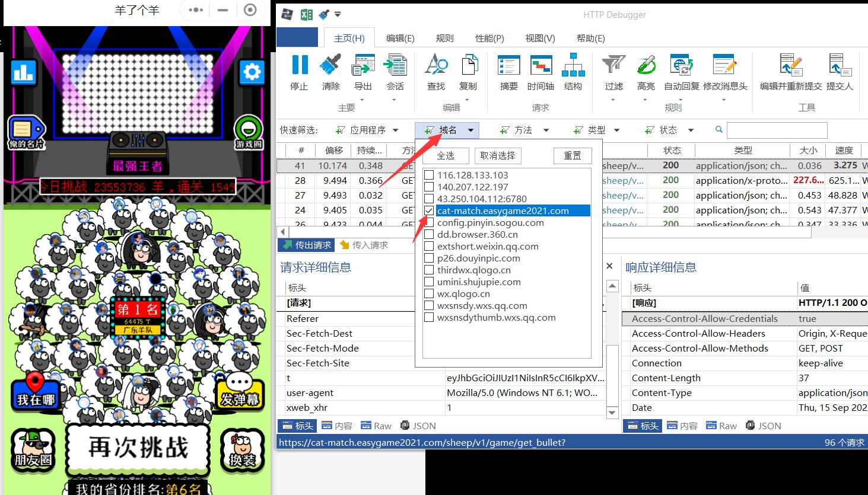
Task: Open response panel JSON tab
Action: coord(763,426)
